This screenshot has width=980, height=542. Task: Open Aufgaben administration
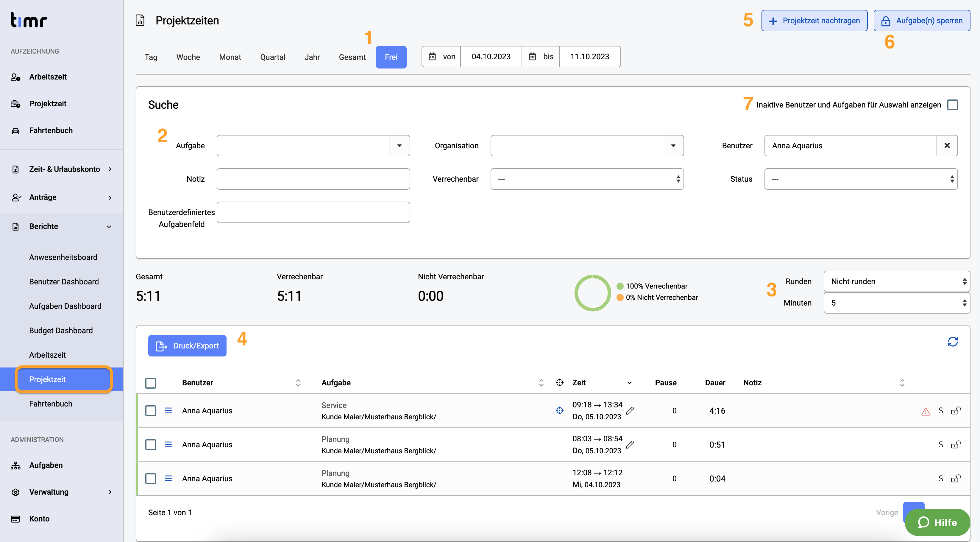46,465
